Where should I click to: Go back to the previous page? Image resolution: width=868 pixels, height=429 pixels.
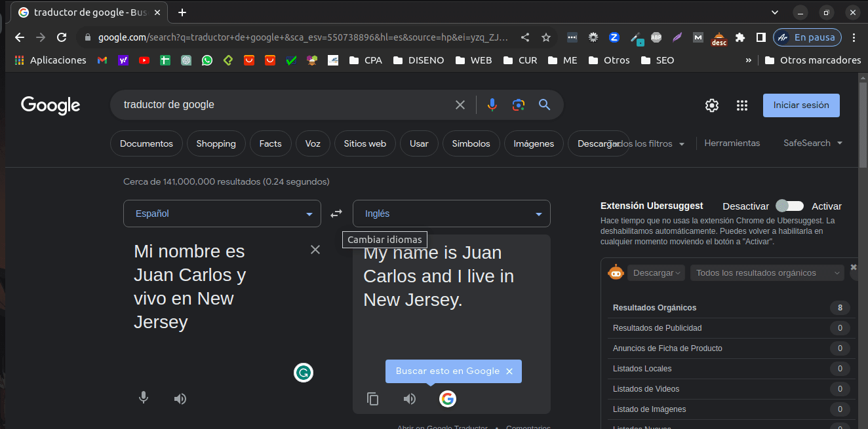pyautogui.click(x=20, y=37)
